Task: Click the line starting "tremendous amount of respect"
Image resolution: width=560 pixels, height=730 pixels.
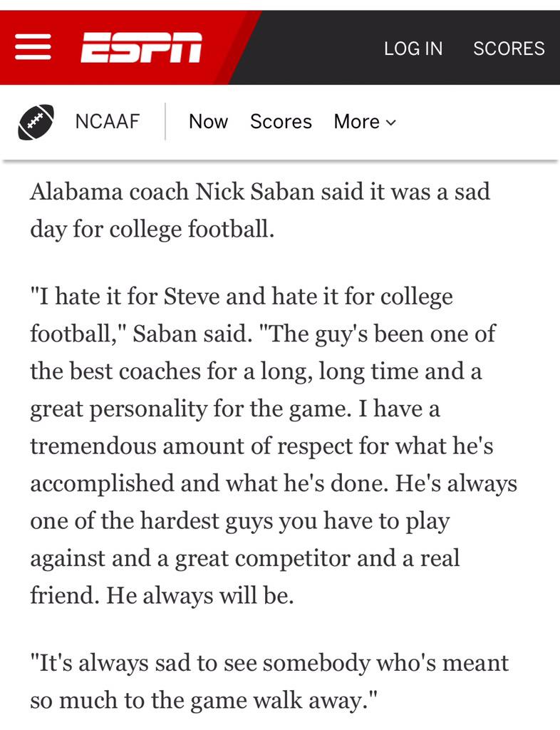Action: [x=263, y=446]
